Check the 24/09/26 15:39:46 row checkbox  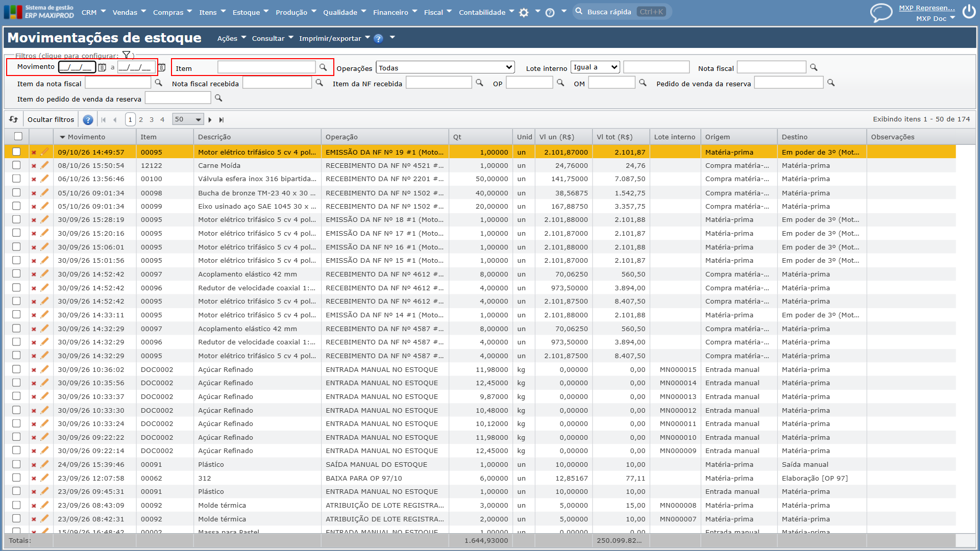pyautogui.click(x=16, y=464)
